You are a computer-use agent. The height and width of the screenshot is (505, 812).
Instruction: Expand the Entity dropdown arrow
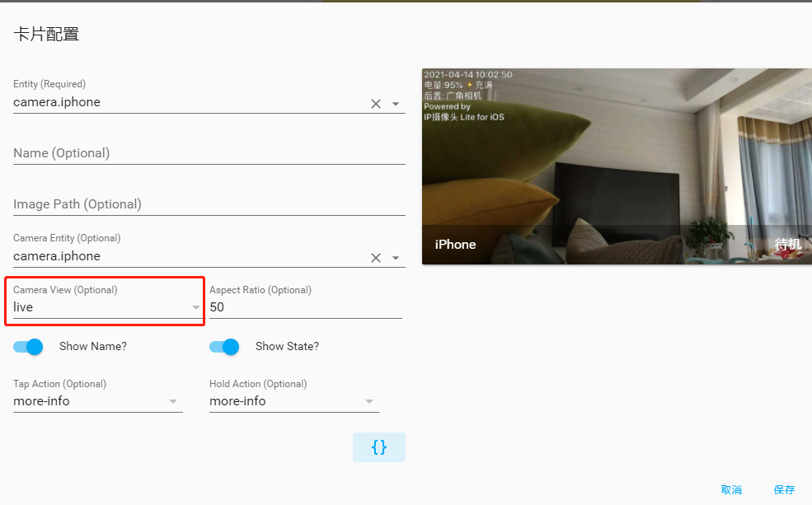coord(396,104)
